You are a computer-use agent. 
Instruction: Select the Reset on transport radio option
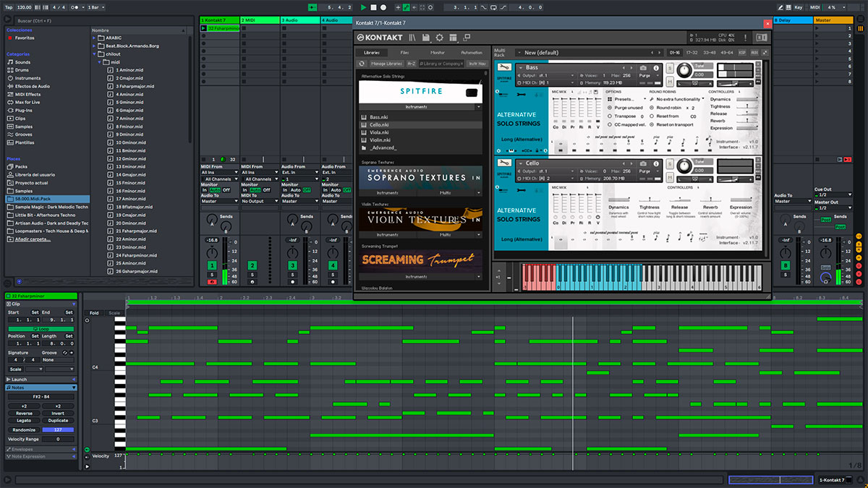(x=651, y=124)
